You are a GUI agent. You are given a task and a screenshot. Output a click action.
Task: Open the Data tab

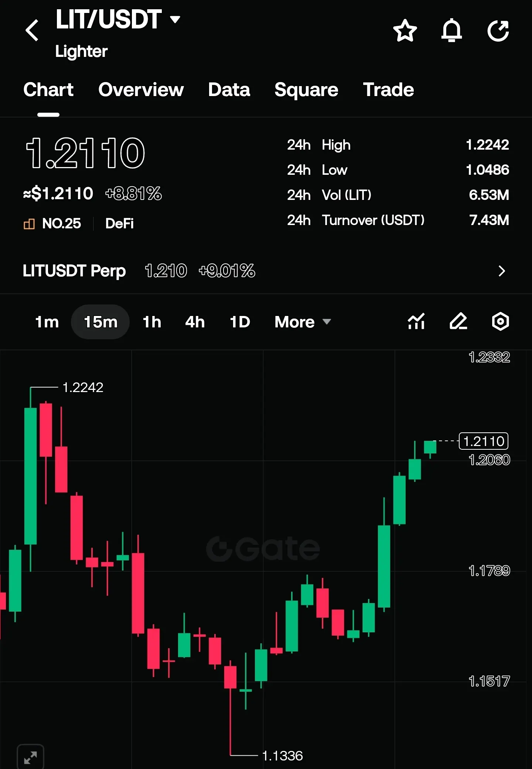(x=229, y=90)
